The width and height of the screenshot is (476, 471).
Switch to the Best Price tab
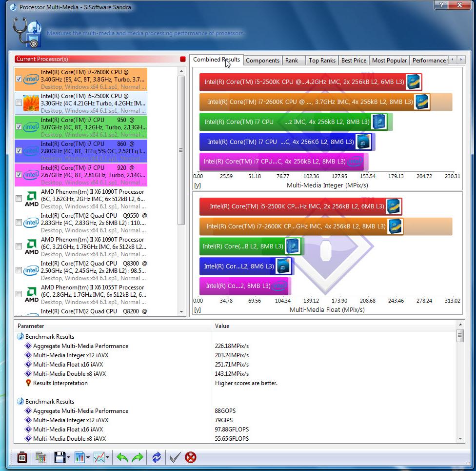point(354,60)
